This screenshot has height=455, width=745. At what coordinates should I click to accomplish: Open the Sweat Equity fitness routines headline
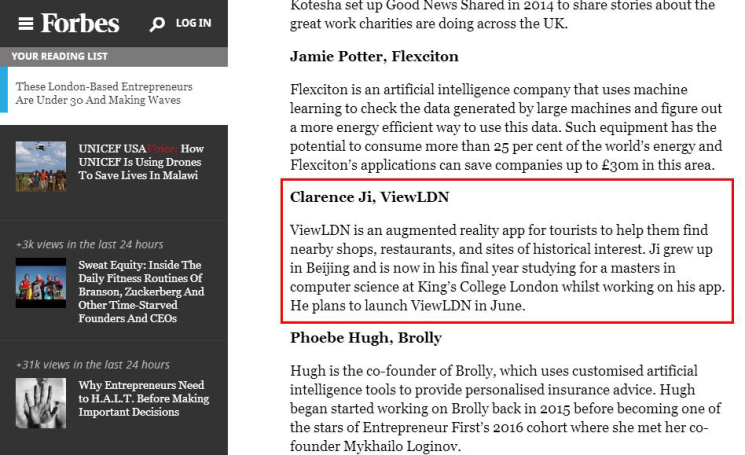coord(141,292)
